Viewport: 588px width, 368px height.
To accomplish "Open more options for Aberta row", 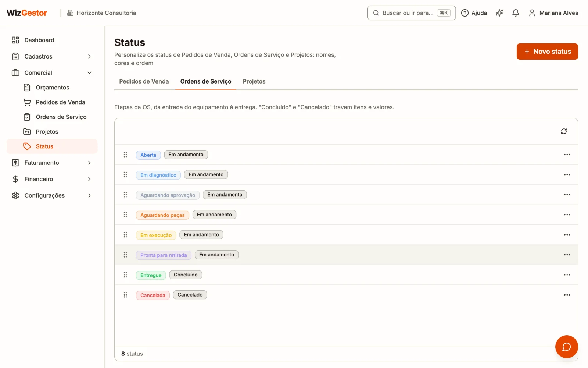I will pyautogui.click(x=567, y=155).
